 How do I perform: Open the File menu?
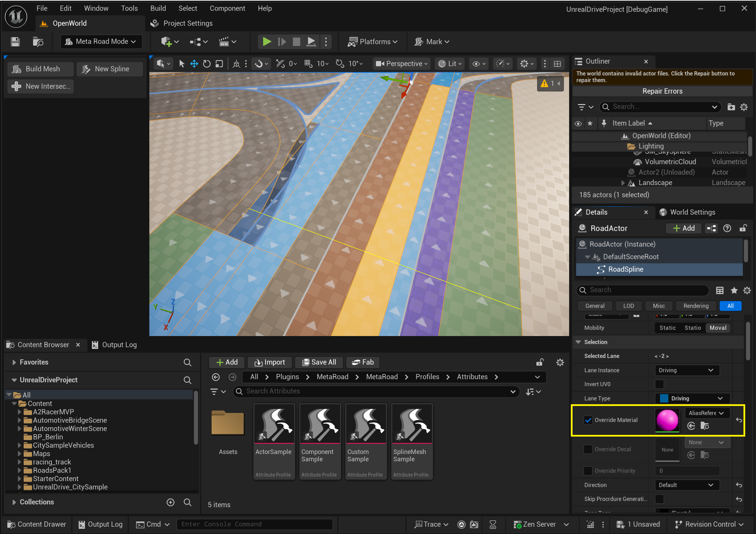(x=42, y=8)
